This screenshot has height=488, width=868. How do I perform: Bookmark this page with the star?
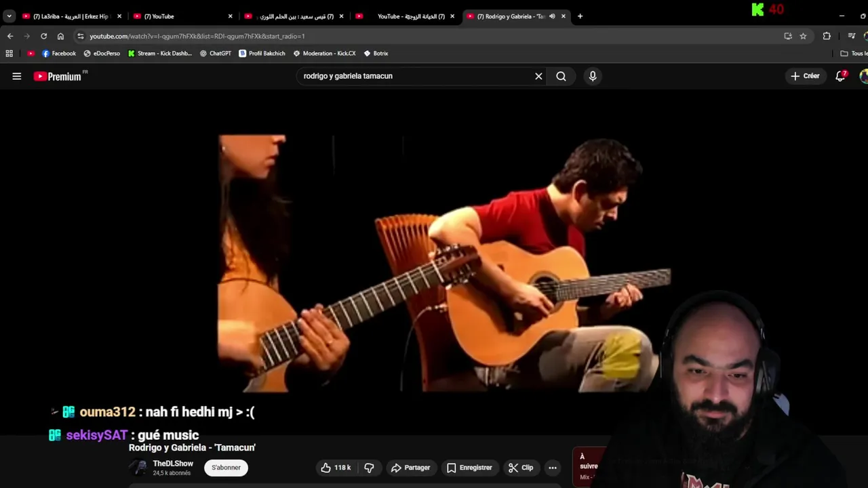[803, 36]
